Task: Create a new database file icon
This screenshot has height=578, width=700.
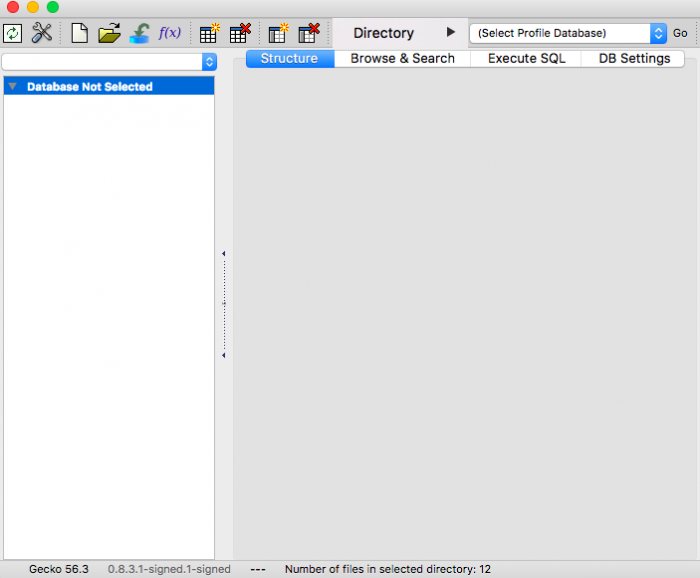Action: point(79,33)
